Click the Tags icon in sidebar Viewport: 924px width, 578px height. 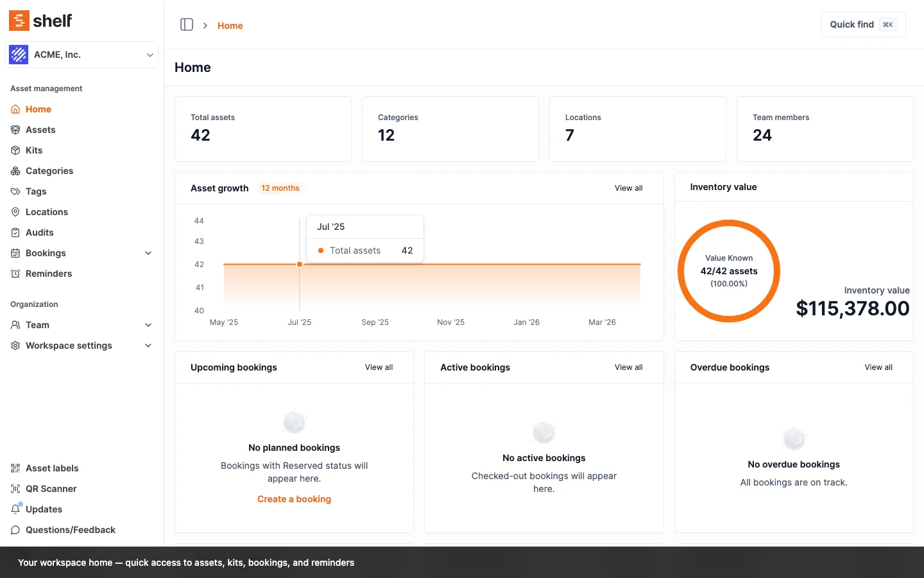click(15, 191)
